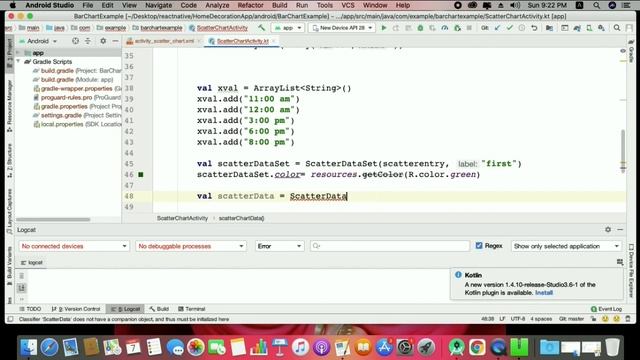Click the Install link in Kotlin notification
This screenshot has height=360, width=640.
[544, 293]
